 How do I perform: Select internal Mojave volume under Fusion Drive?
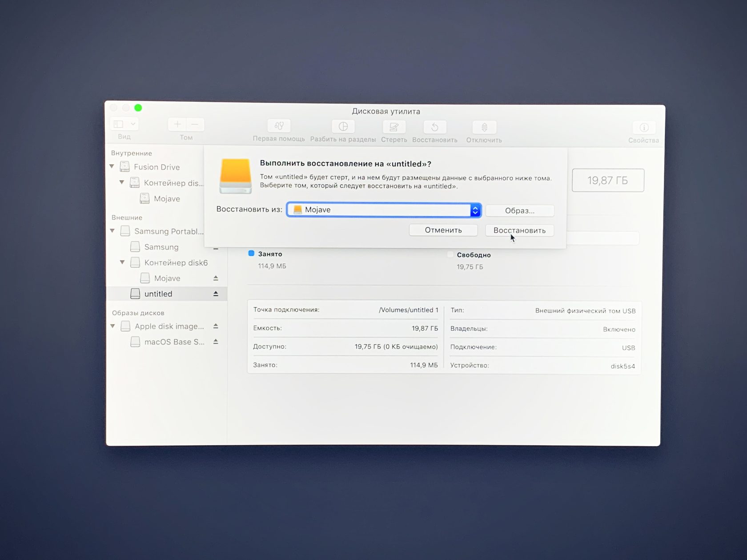pyautogui.click(x=167, y=198)
